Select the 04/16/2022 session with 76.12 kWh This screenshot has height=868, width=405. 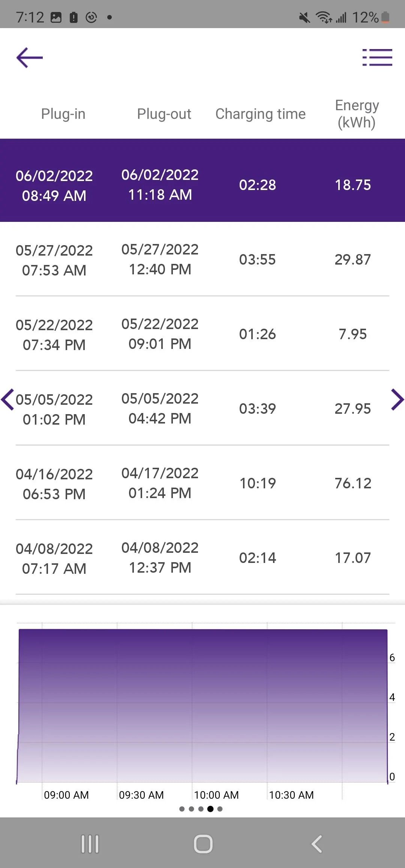pyautogui.click(x=202, y=483)
